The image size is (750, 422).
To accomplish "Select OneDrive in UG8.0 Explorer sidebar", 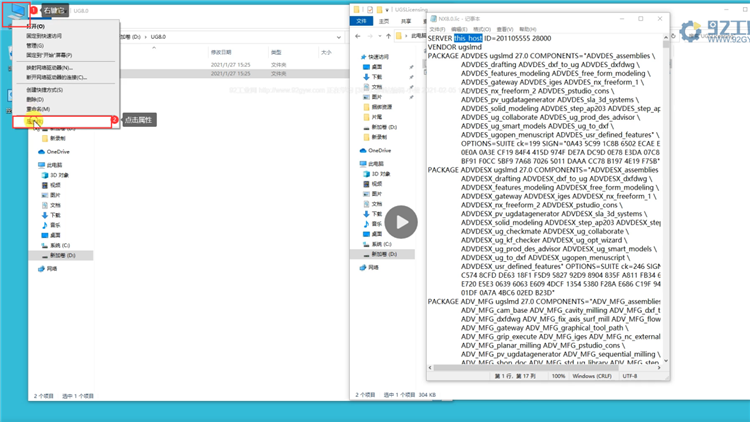I will [x=54, y=152].
